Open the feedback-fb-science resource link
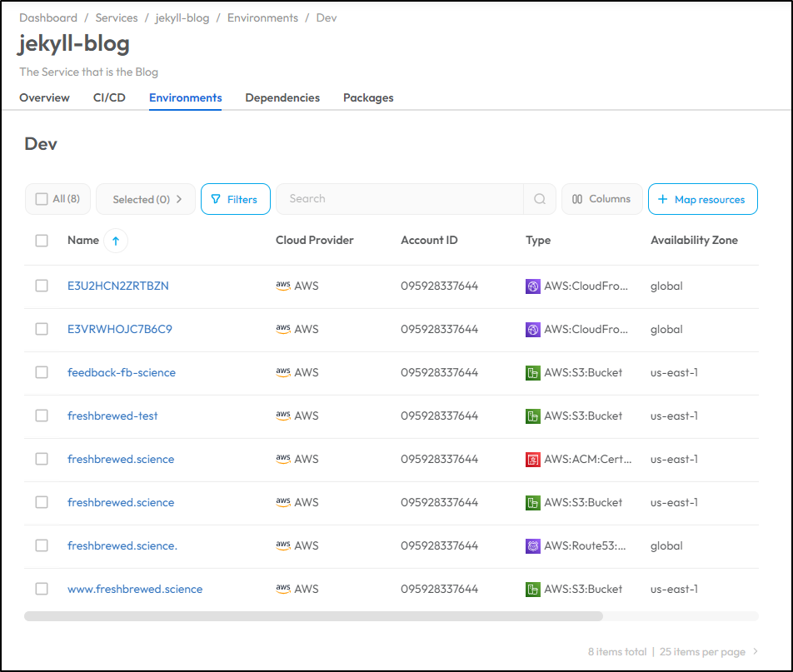This screenshot has height=672, width=793. [x=122, y=373]
